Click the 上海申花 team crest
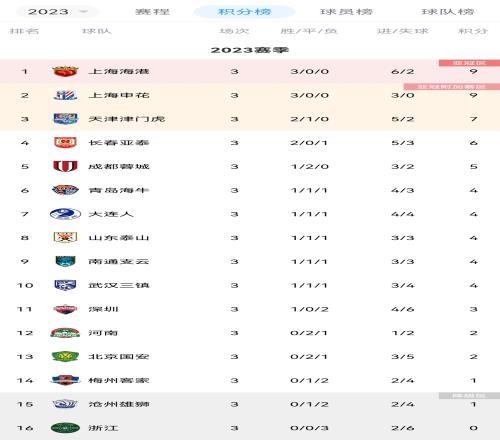The image size is (500, 440). [x=65, y=95]
